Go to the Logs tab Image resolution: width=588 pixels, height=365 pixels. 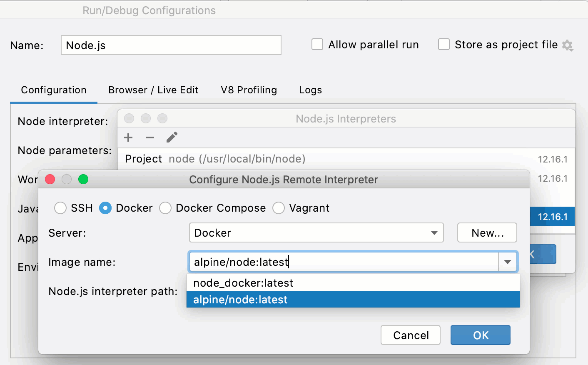[310, 90]
